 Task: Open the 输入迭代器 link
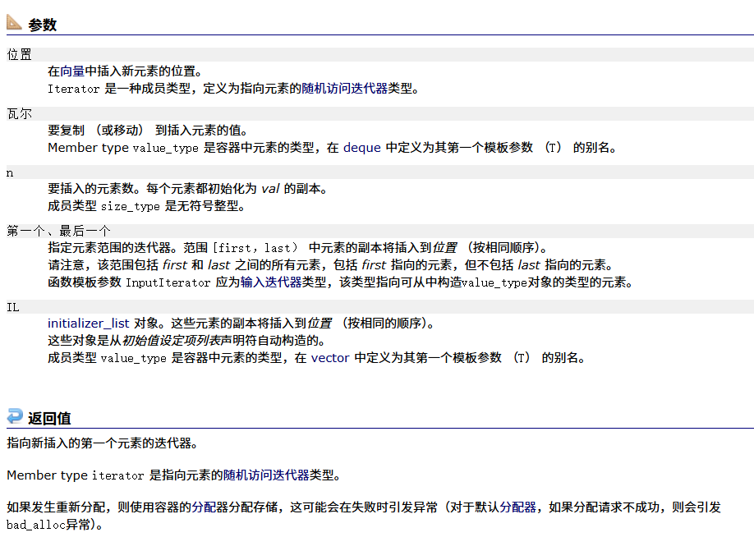(271, 282)
